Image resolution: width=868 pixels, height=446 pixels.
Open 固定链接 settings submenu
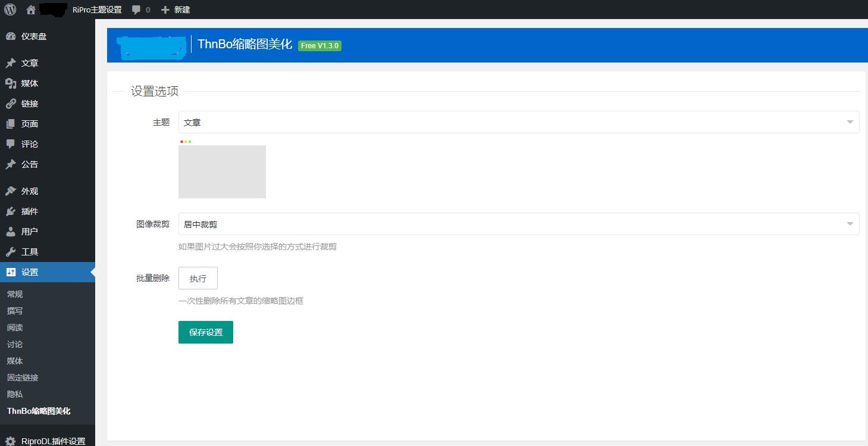click(23, 378)
